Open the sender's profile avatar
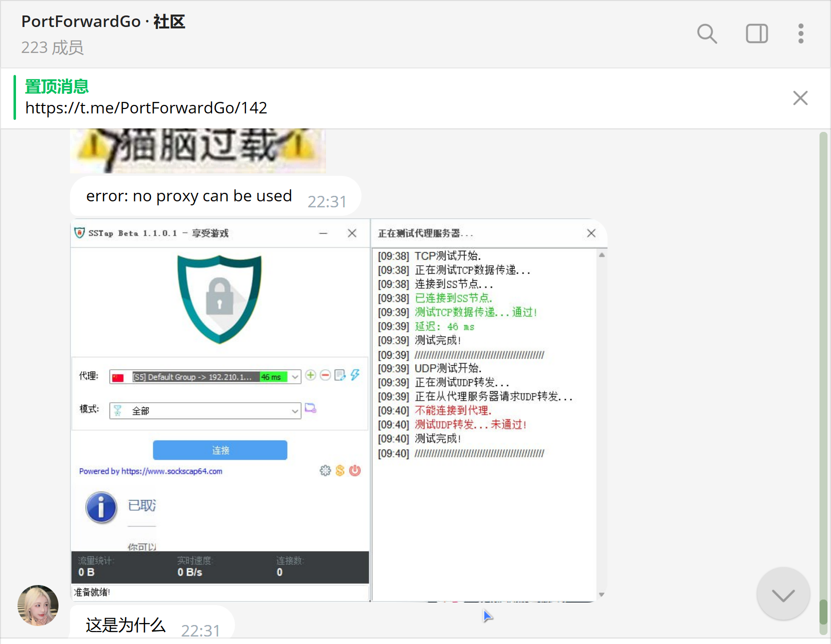831x644 pixels. pyautogui.click(x=38, y=605)
